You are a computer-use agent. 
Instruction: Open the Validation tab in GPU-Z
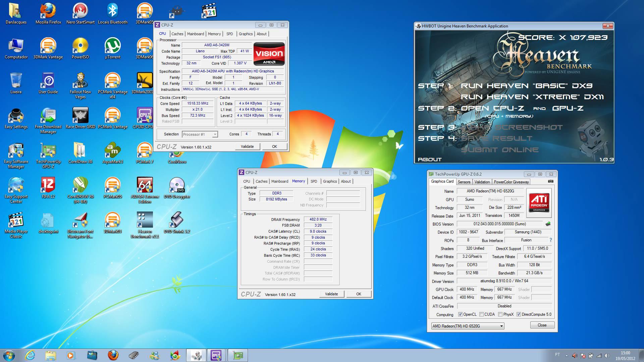pyautogui.click(x=482, y=182)
